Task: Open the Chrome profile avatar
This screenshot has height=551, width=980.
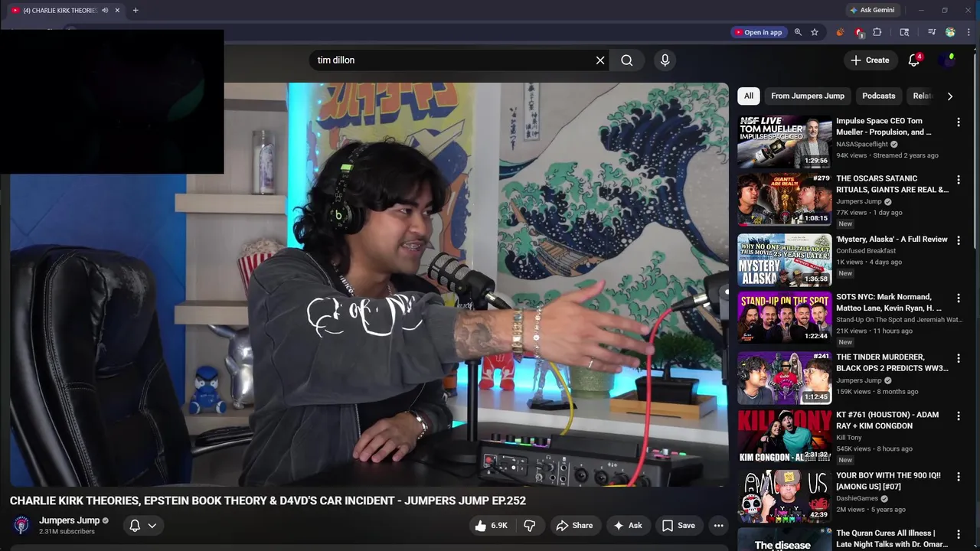Action: 950,32
